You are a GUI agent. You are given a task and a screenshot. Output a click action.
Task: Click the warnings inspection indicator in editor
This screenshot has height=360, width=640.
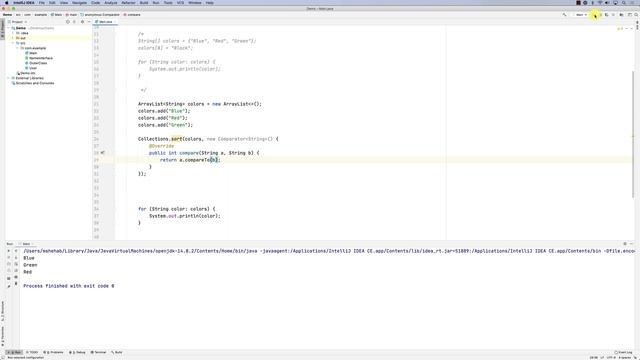pos(620,29)
